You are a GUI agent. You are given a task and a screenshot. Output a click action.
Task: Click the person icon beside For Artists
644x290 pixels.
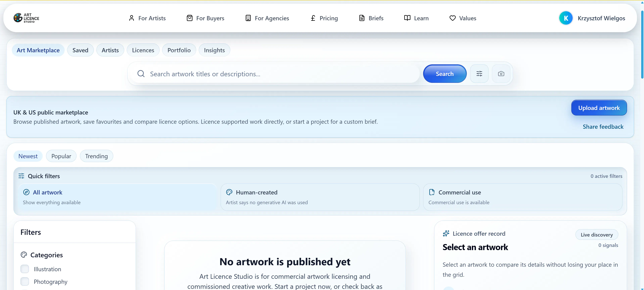pyautogui.click(x=131, y=18)
